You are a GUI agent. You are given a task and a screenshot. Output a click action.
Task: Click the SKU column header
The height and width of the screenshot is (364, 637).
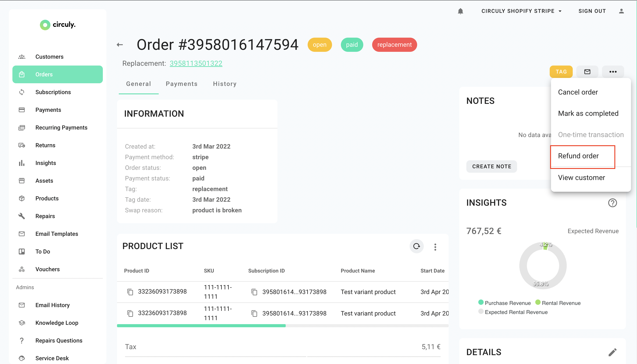click(209, 271)
